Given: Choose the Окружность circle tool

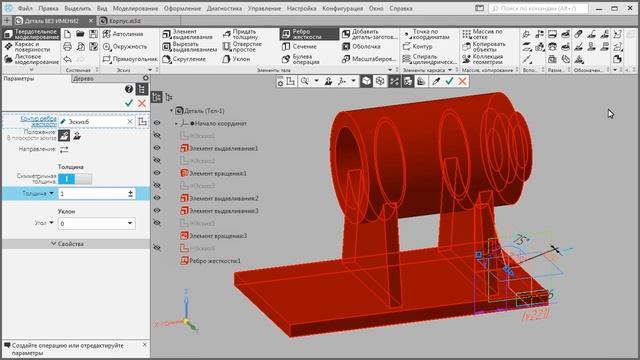Looking at the screenshot, I should click(125, 47).
